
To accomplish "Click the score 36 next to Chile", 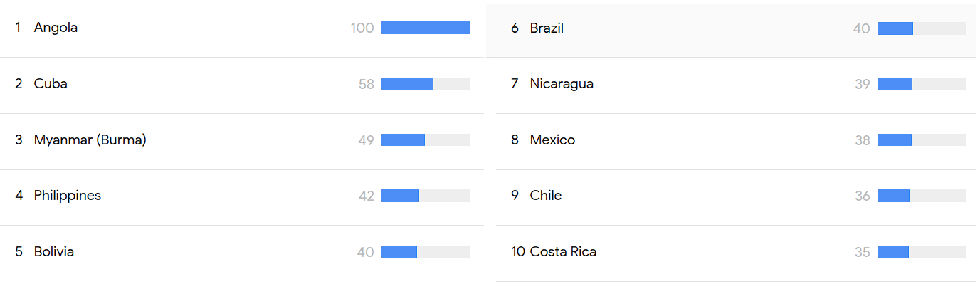I will 863,196.
